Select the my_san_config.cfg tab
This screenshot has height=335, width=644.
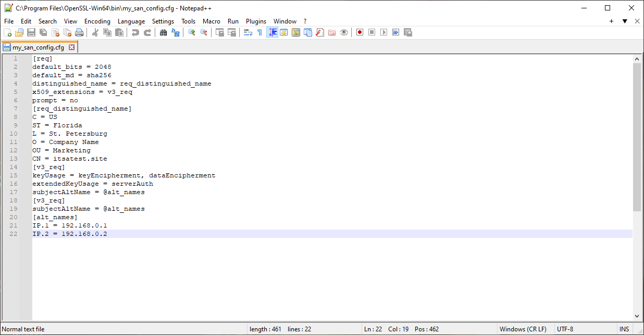tap(36, 46)
